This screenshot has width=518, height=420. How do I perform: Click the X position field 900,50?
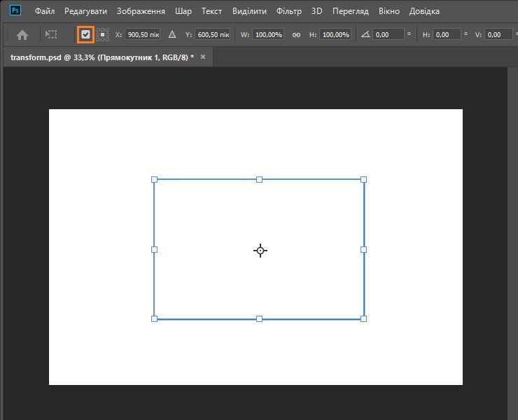click(x=143, y=34)
